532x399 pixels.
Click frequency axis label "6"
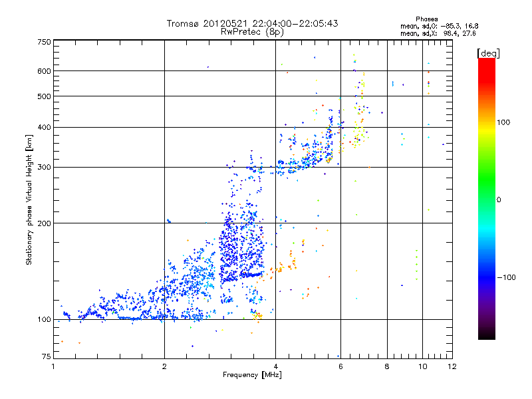click(x=340, y=366)
